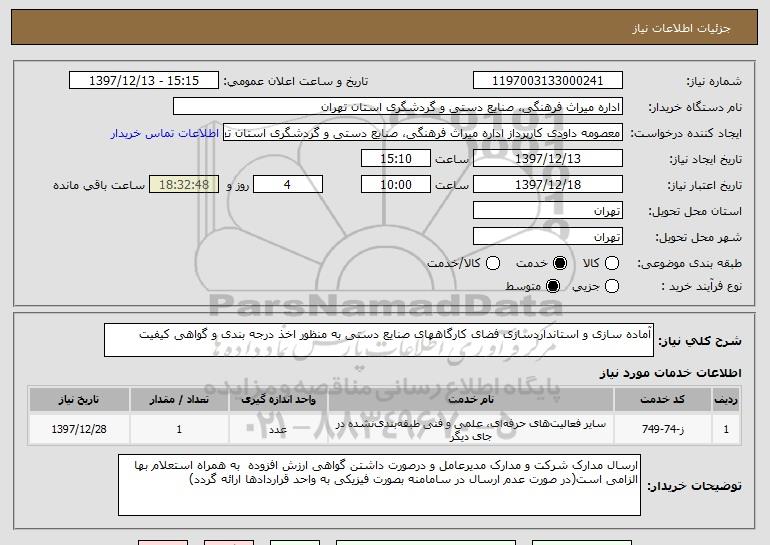Click the service name cell in row 1
The height and width of the screenshot is (545, 770).
[470, 429]
